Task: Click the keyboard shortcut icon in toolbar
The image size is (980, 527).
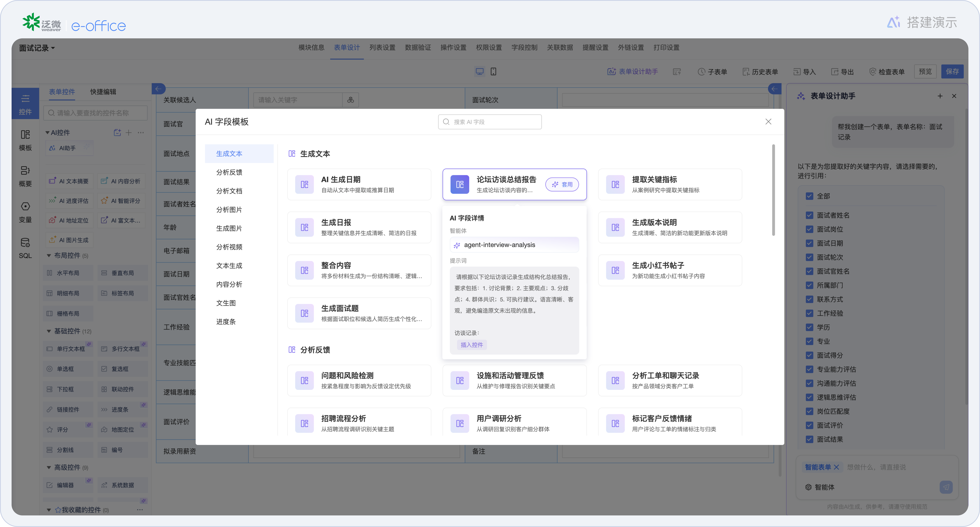Action: pyautogui.click(x=677, y=71)
